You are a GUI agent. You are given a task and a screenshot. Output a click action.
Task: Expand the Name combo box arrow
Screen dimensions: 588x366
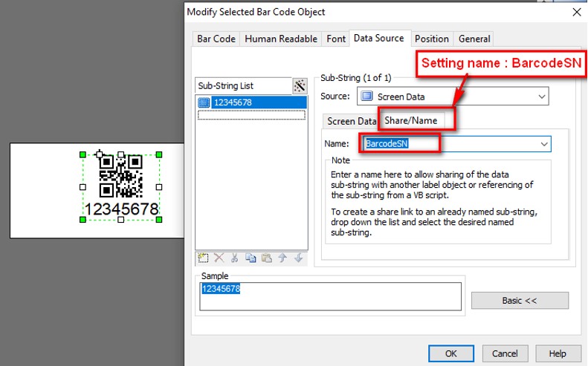point(543,144)
